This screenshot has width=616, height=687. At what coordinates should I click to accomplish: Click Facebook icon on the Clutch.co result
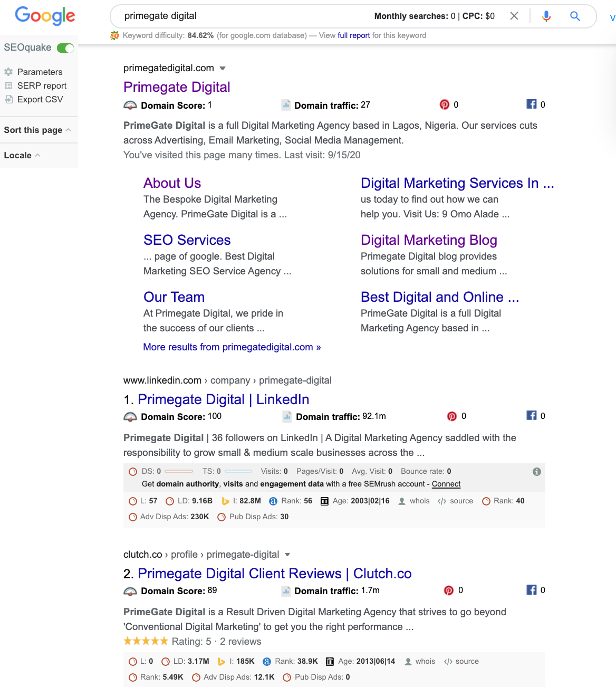(x=532, y=589)
